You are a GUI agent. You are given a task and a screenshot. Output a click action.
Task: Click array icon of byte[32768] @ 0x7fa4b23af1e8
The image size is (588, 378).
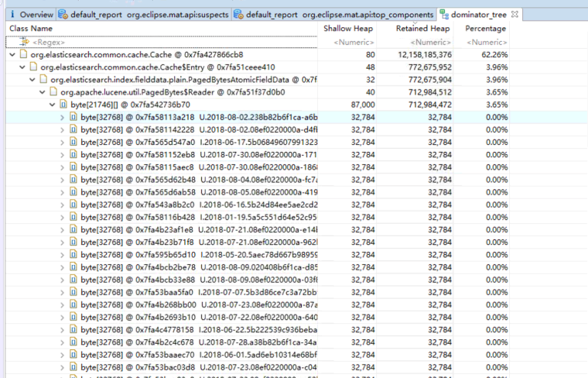[73, 229]
